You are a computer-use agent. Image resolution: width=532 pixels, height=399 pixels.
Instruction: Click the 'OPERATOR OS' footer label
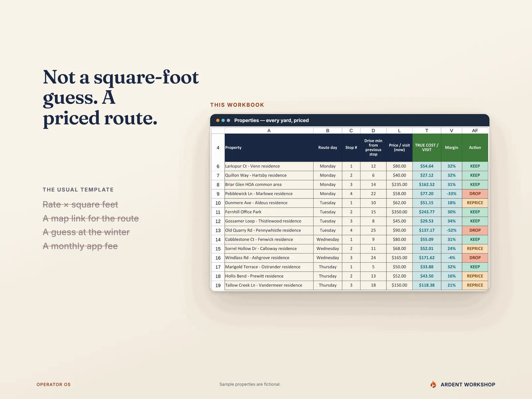point(54,384)
